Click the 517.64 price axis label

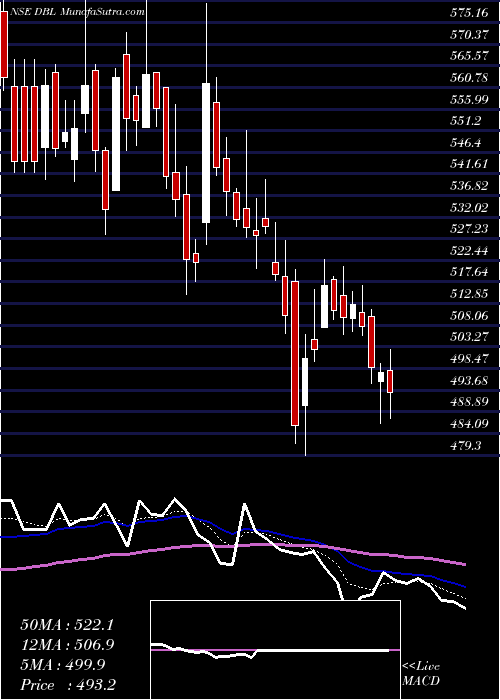point(469,272)
